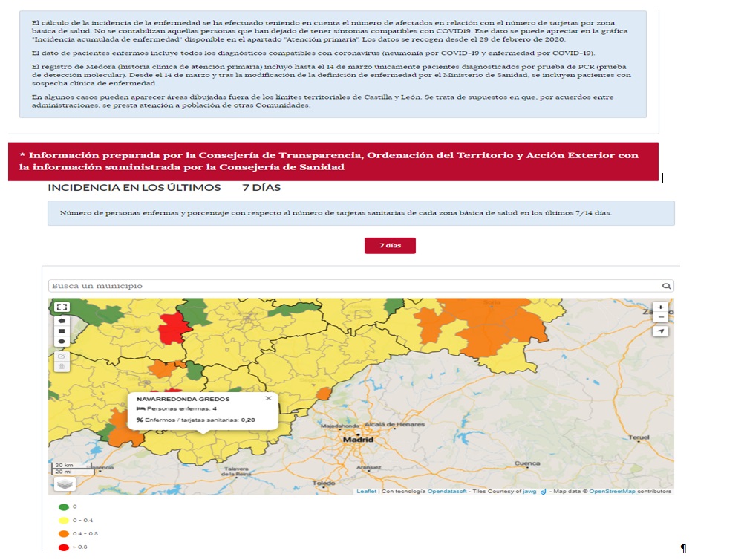
Task: Click the edit shapes icon
Action: (62, 356)
